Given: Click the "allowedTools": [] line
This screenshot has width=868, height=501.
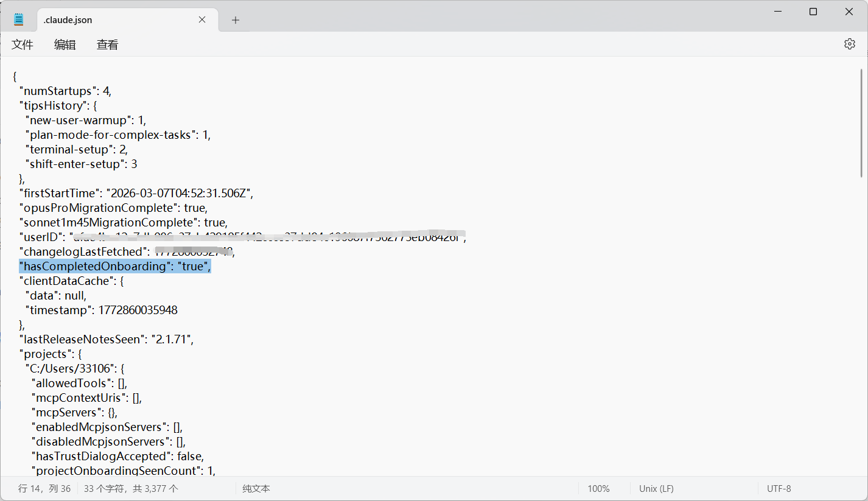Looking at the screenshot, I should [x=79, y=383].
